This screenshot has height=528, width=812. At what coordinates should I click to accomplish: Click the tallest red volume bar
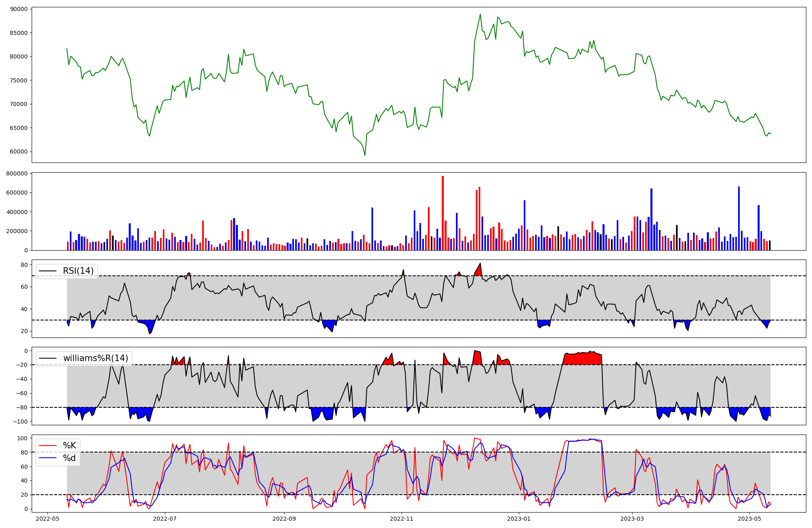pos(443,213)
